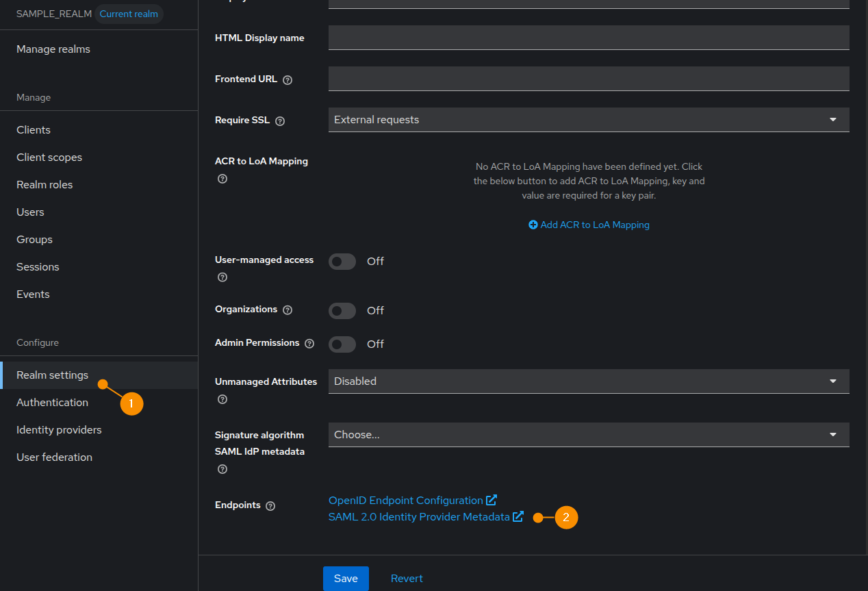Screen dimensions: 868x591
Task: Click help icon under Unmanaged Attributes
Action: tap(222, 399)
